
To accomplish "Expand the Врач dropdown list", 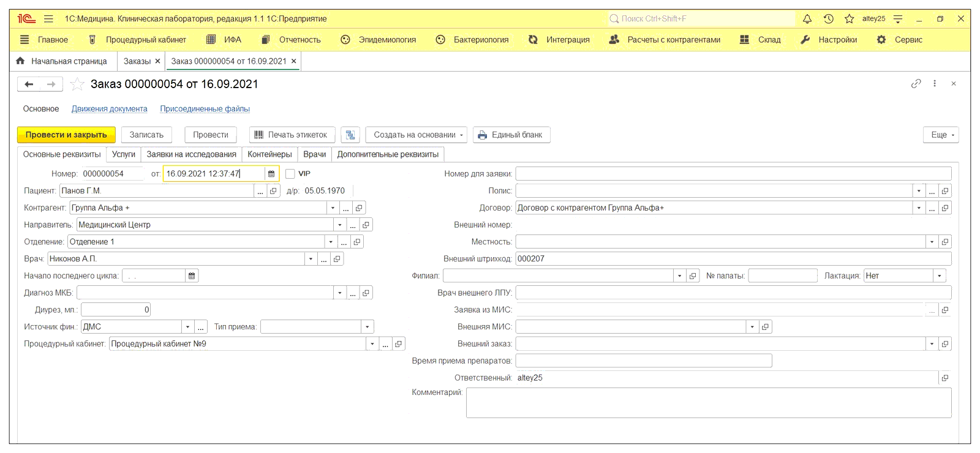I will (x=311, y=259).
